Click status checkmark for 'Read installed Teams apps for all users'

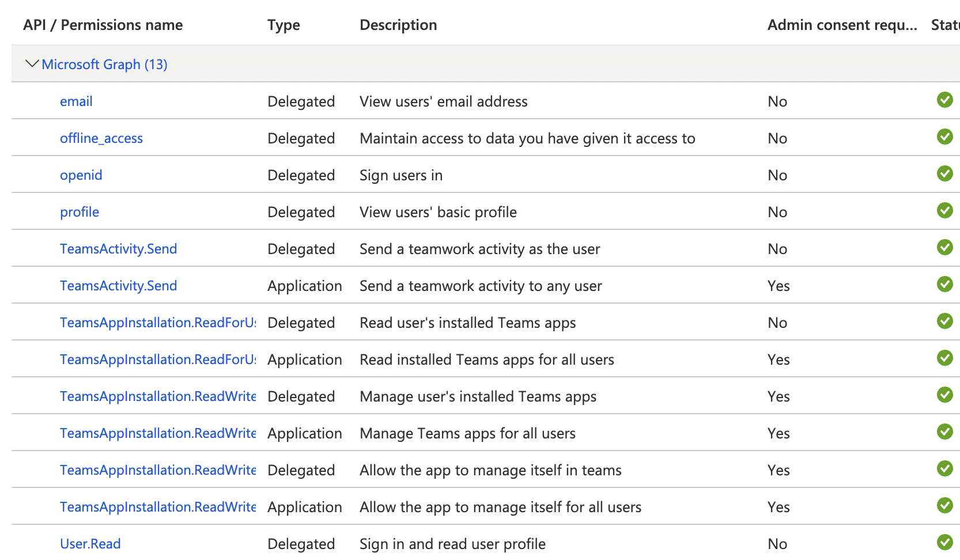pyautogui.click(x=944, y=358)
